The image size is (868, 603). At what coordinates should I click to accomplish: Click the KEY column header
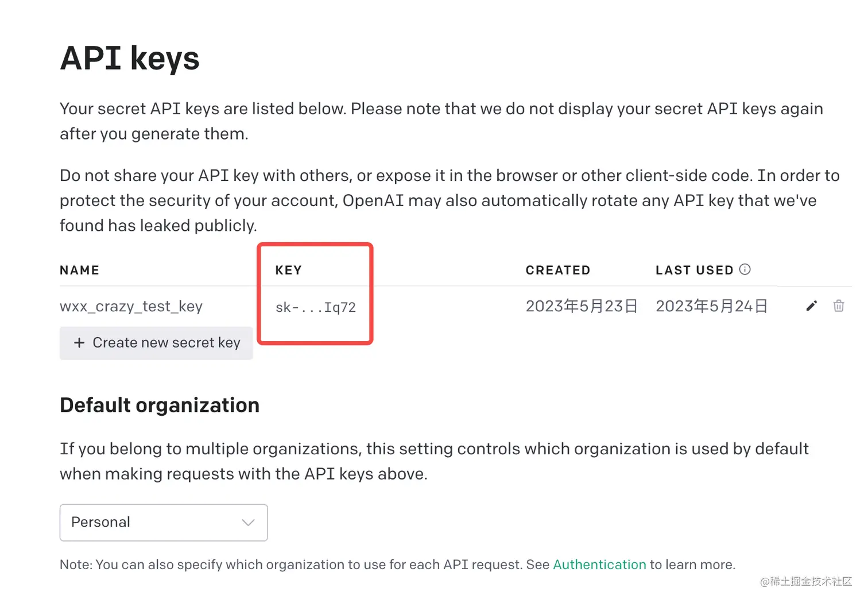(x=289, y=270)
